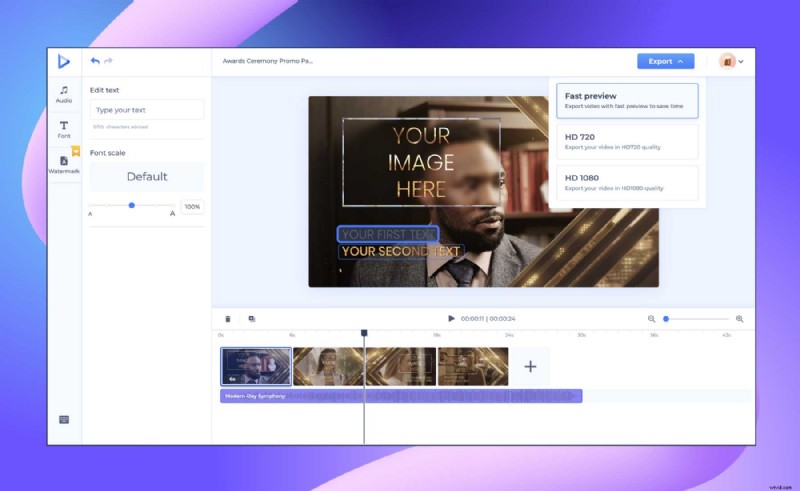
Task: Open the keyboard shortcuts icon
Action: [64, 420]
